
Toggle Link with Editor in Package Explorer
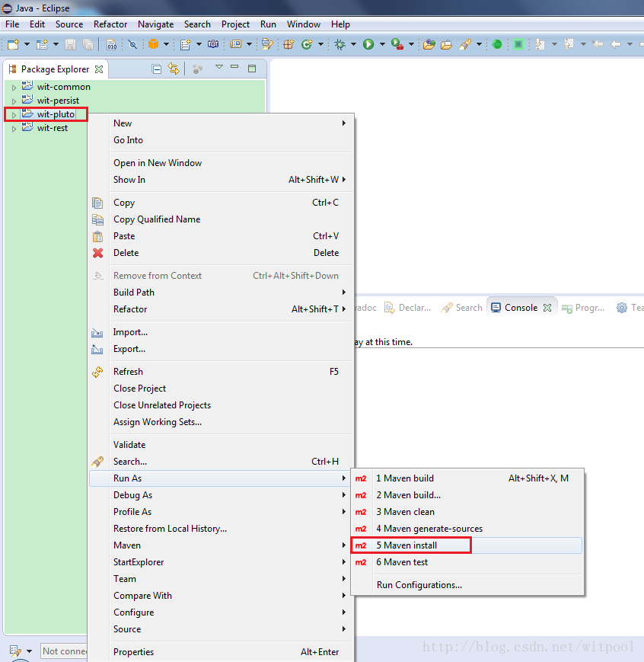click(174, 69)
